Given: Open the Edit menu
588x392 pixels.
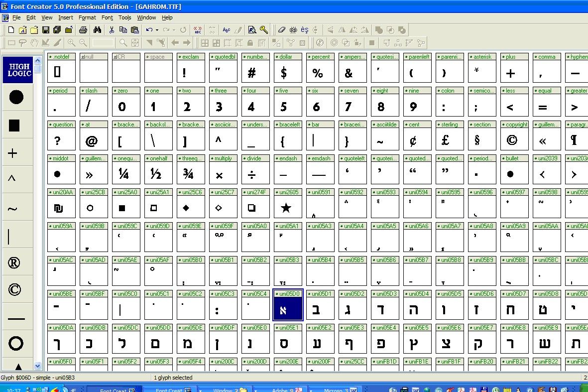Looking at the screenshot, I should 31,17.
